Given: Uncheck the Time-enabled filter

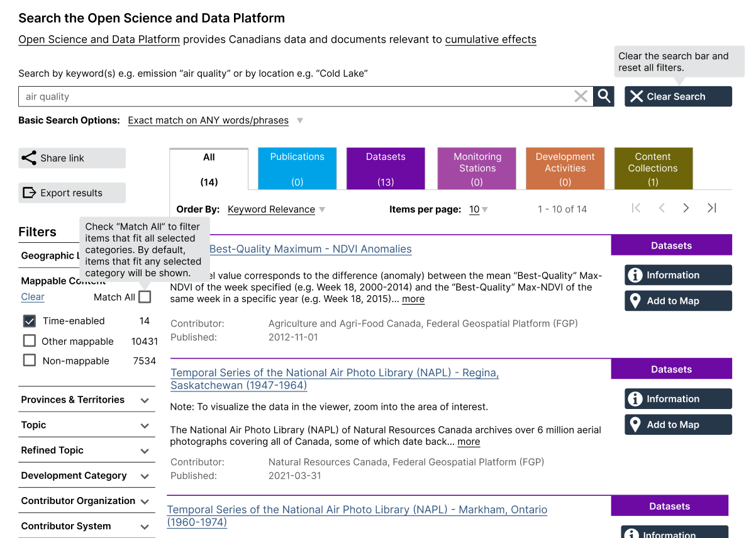Looking at the screenshot, I should click(29, 321).
